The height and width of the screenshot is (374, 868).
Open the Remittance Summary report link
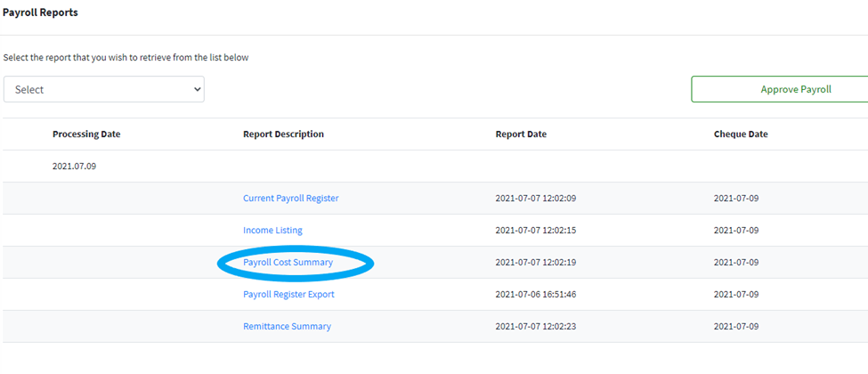point(287,326)
